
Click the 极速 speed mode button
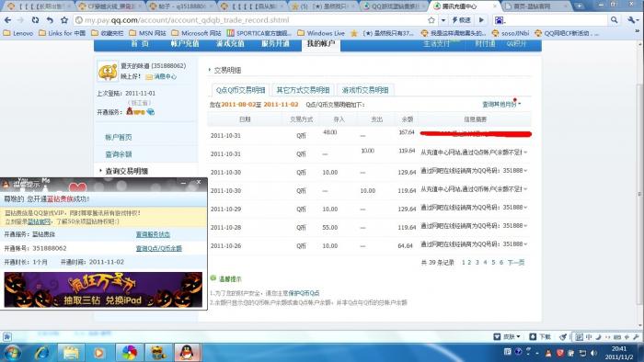(461, 20)
